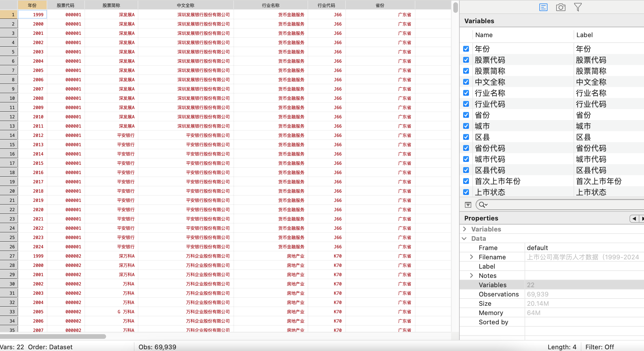Collapse the Data properties section

click(464, 238)
